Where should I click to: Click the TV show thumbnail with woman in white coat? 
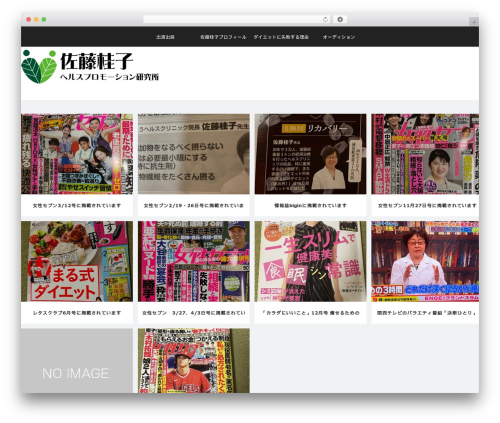[425, 261]
